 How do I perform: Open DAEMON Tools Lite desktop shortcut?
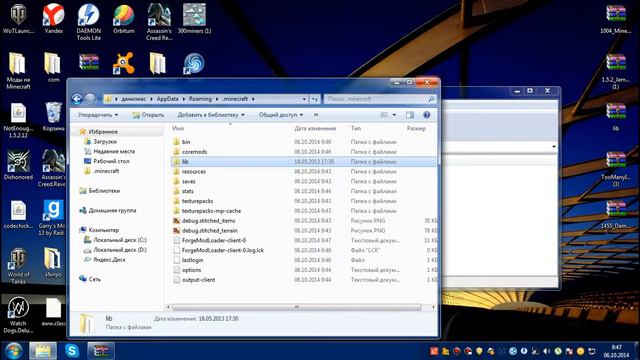pyautogui.click(x=89, y=22)
